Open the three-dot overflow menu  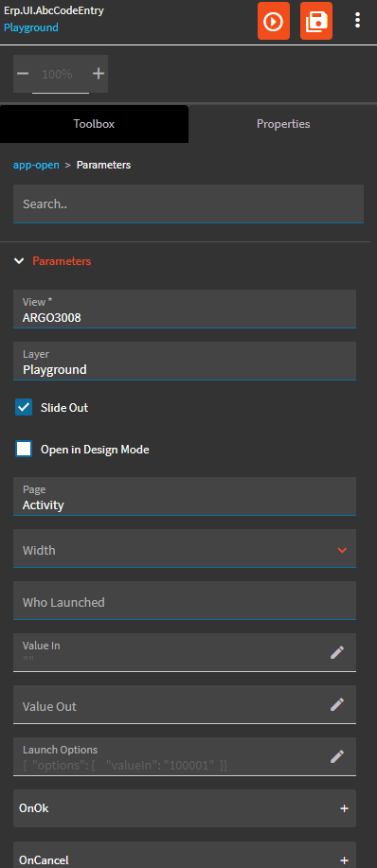click(358, 21)
